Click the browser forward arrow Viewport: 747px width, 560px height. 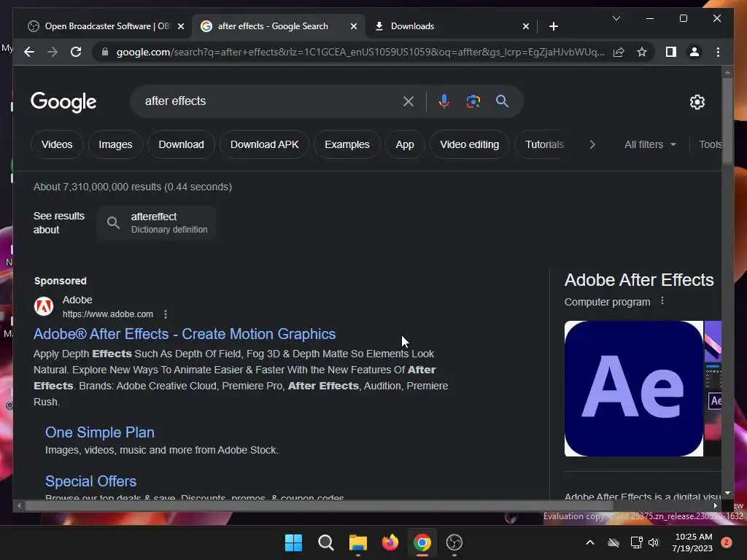pyautogui.click(x=53, y=52)
